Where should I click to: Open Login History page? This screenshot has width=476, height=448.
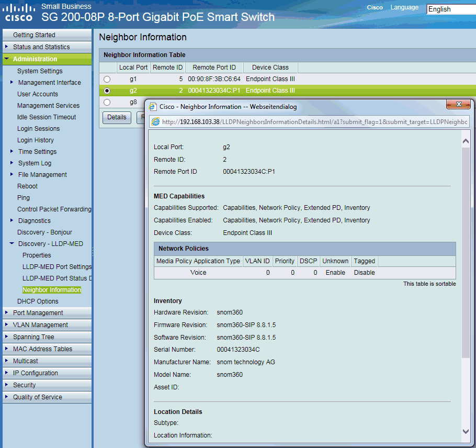coord(35,140)
